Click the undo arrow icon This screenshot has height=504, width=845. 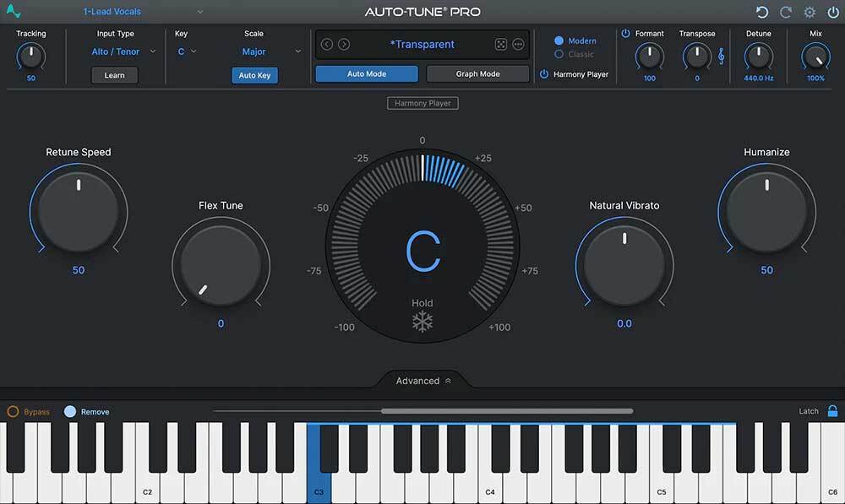pyautogui.click(x=762, y=13)
